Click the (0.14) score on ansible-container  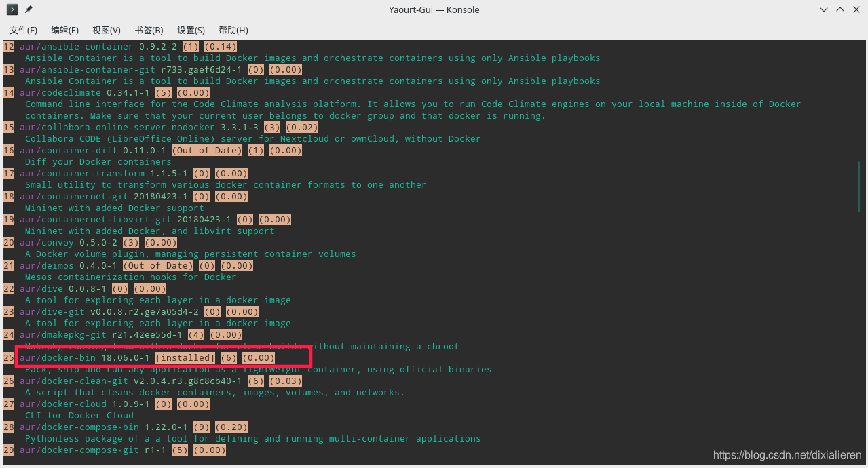point(221,47)
